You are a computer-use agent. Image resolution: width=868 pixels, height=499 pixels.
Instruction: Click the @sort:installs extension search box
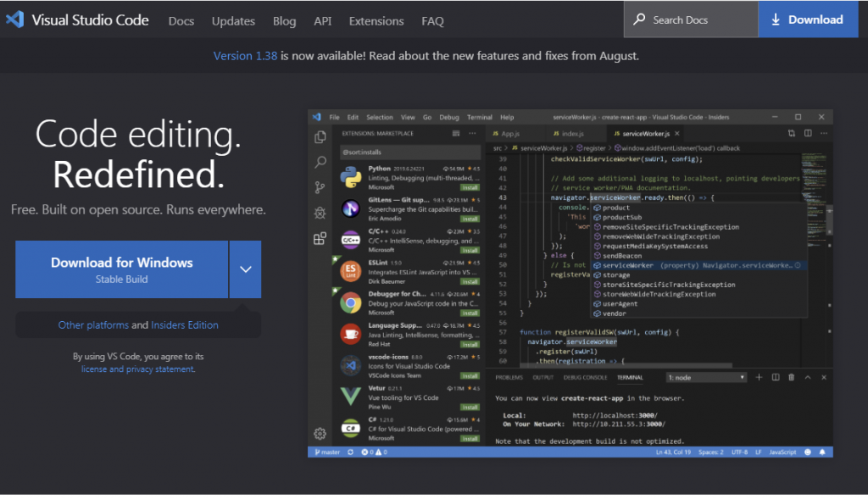pyautogui.click(x=410, y=152)
